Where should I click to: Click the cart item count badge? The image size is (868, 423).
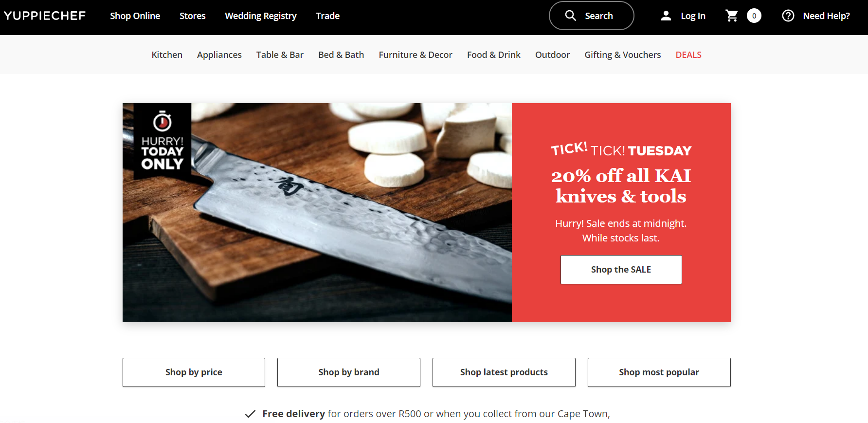pos(754,16)
